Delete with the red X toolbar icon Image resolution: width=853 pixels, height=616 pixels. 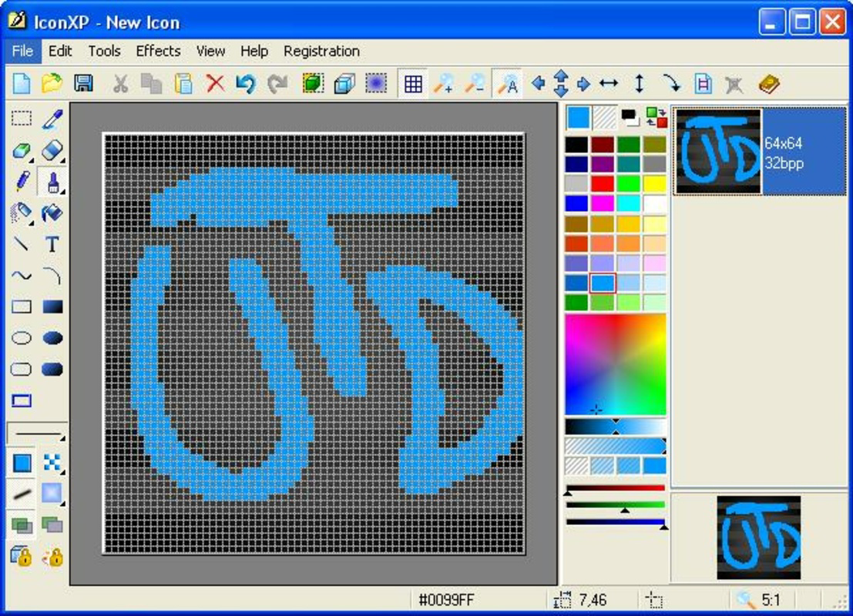click(216, 84)
